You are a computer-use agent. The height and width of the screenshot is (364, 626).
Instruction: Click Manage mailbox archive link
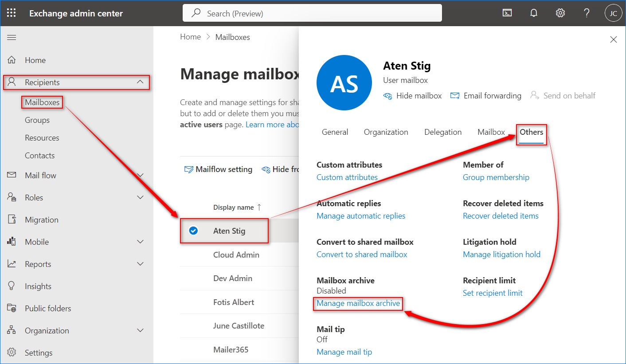pos(358,304)
